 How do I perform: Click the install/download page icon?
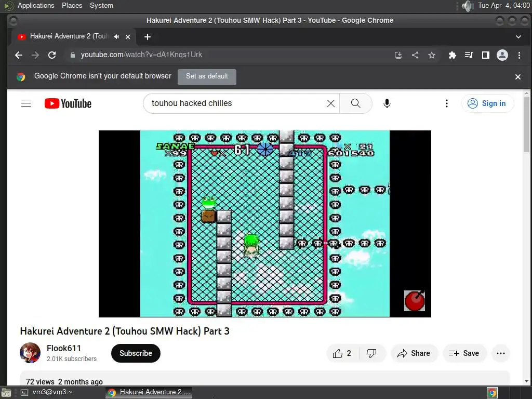(x=398, y=55)
